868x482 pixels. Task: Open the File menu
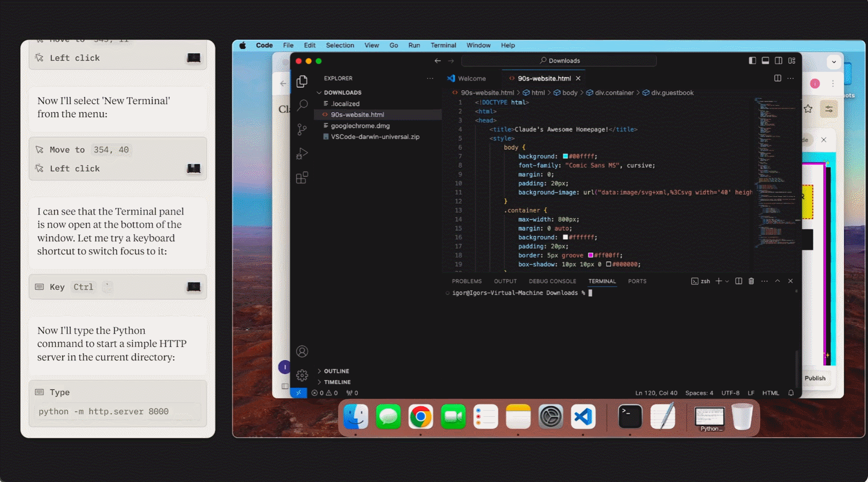pos(288,45)
